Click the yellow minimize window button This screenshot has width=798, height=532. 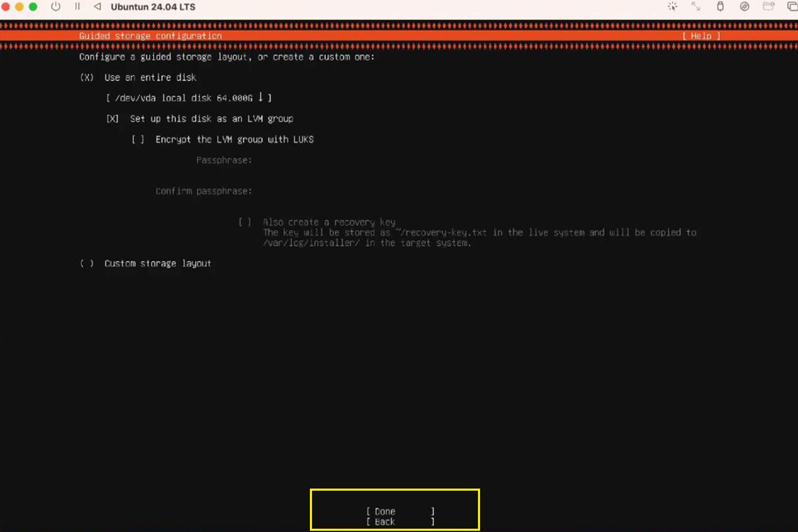[19, 7]
